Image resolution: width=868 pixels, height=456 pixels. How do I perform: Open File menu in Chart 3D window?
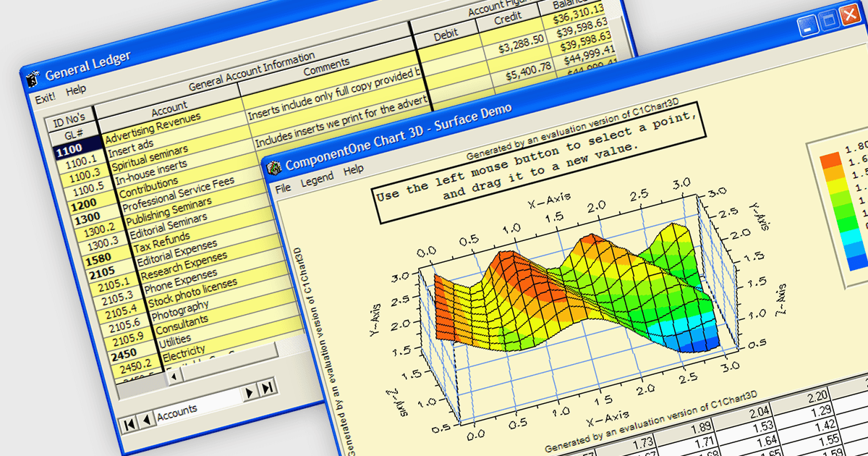pyautogui.click(x=283, y=187)
